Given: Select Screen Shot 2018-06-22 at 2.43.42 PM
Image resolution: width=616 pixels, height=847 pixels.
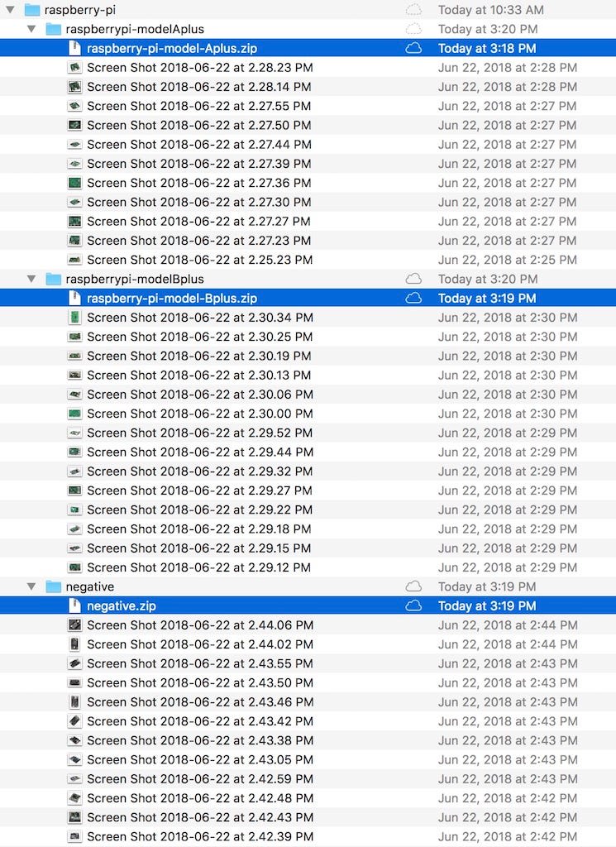Looking at the screenshot, I should (200, 721).
